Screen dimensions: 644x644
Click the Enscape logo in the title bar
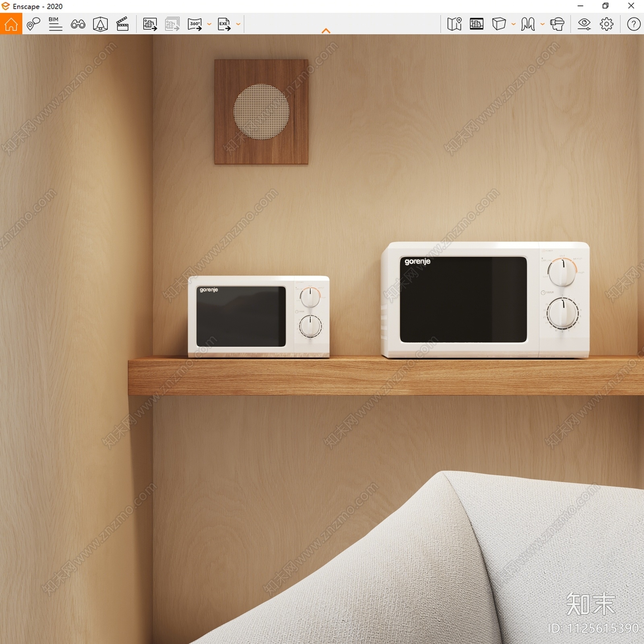(6, 6)
